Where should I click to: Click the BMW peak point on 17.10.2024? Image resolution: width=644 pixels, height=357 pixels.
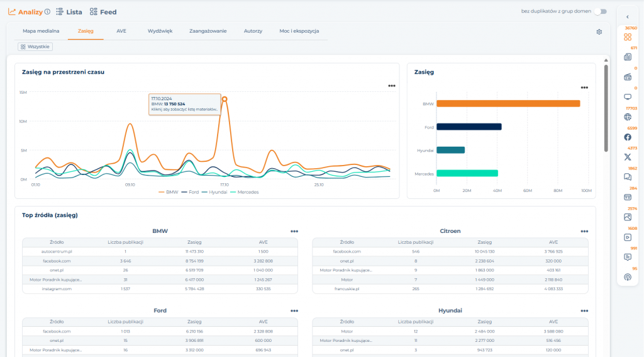click(225, 99)
